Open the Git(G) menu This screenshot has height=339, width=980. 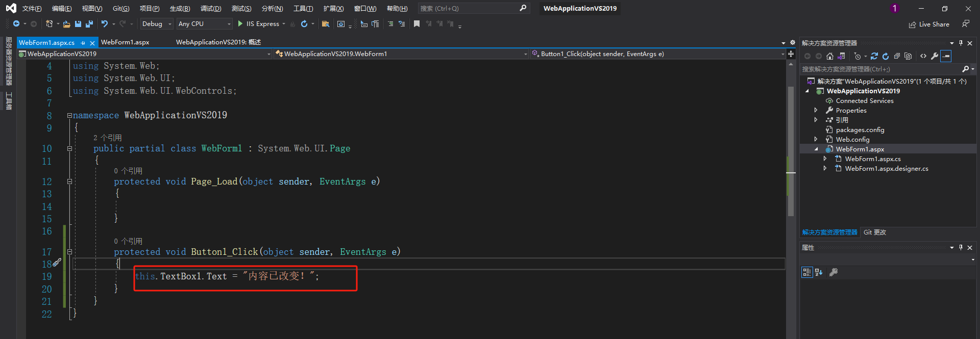[x=121, y=9]
